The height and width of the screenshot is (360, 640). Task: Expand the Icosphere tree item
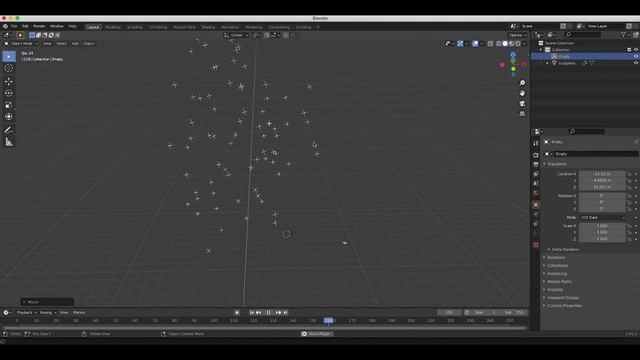point(548,63)
